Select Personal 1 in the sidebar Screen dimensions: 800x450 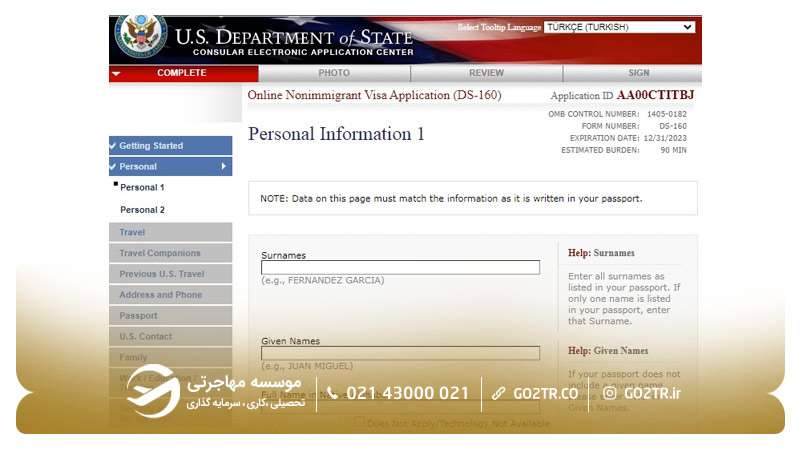[142, 187]
